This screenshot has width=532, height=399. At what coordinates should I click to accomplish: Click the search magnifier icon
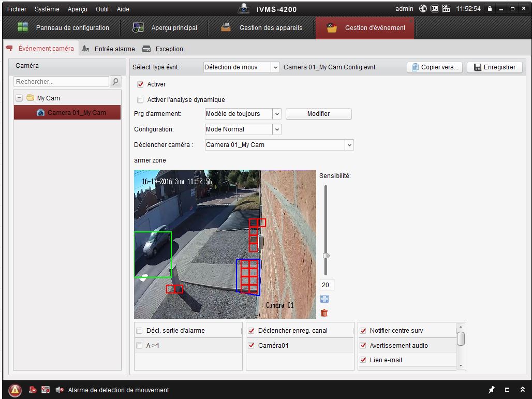pos(115,81)
